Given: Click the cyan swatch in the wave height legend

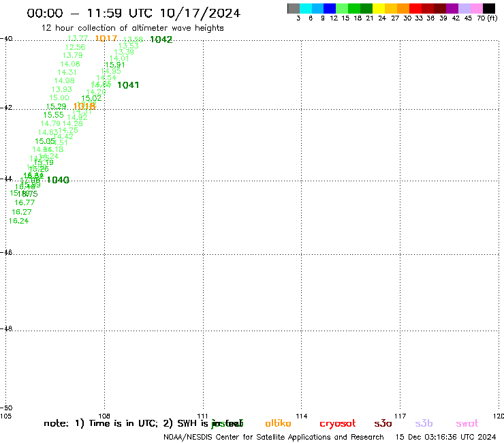Looking at the screenshot, I should click(306, 8).
